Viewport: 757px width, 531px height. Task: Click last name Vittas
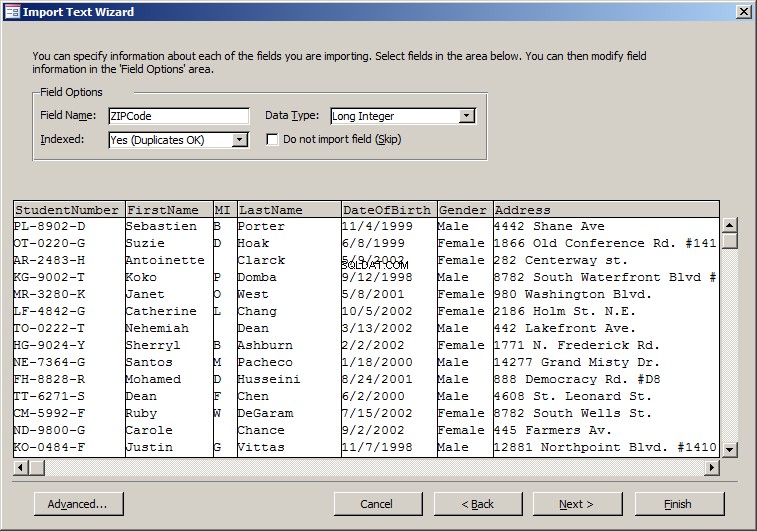coord(261,447)
